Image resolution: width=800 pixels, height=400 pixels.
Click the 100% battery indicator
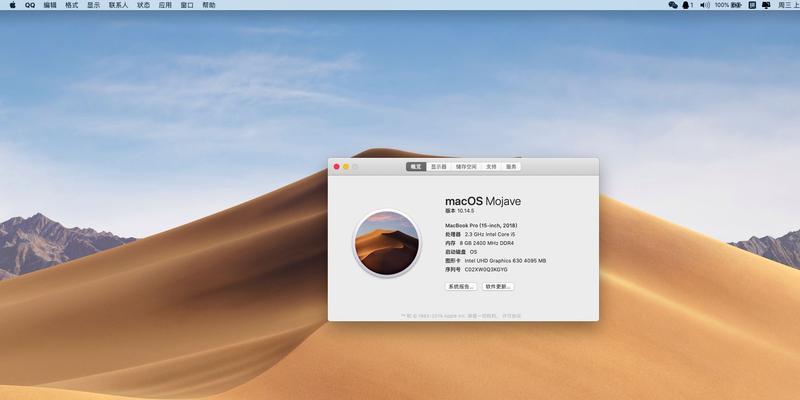728,5
